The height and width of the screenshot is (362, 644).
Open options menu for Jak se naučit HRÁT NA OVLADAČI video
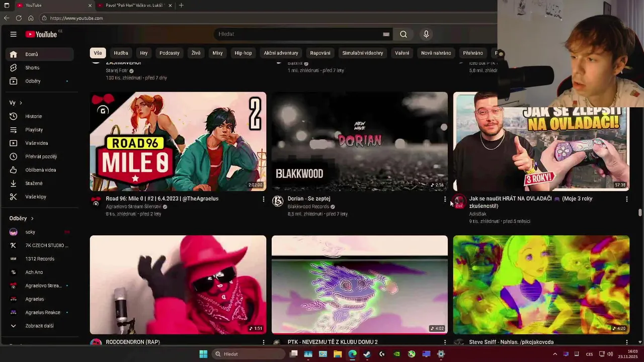626,199
